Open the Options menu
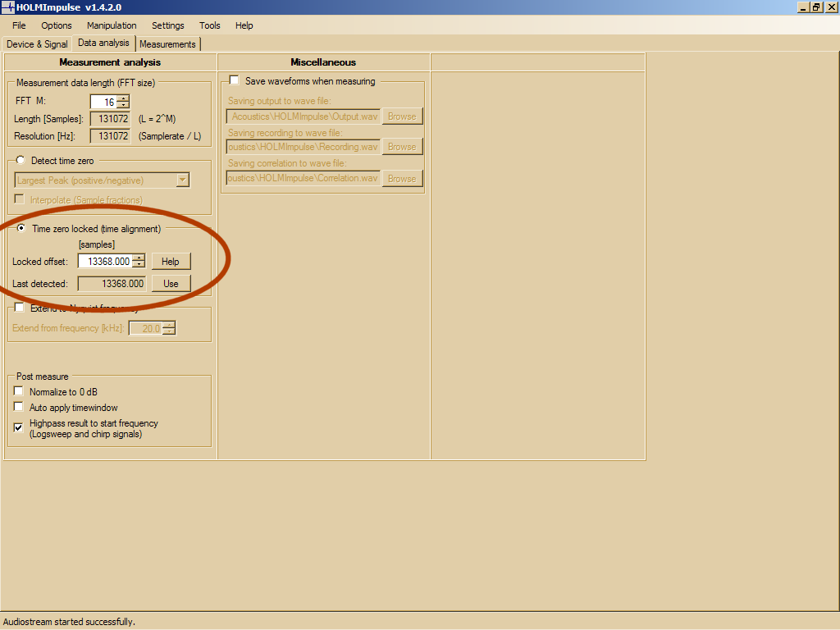This screenshot has width=840, height=630. [x=57, y=25]
